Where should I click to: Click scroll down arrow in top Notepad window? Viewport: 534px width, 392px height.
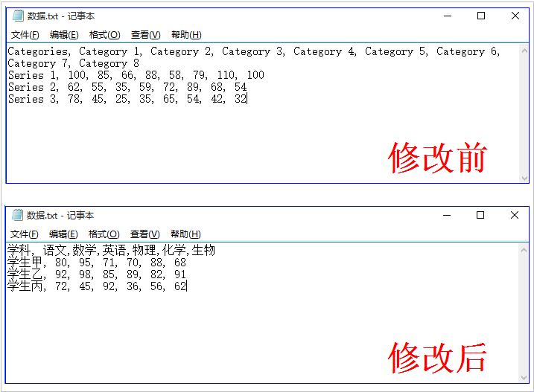[x=524, y=178]
